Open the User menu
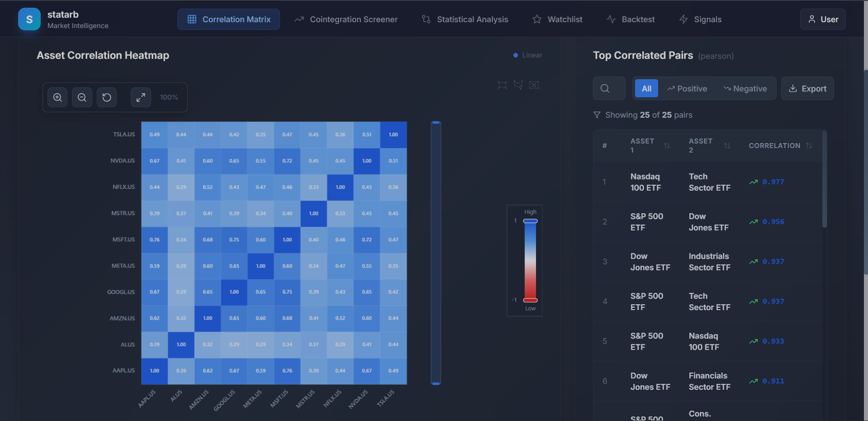Screen dimensions: 868x421 pos(822,19)
